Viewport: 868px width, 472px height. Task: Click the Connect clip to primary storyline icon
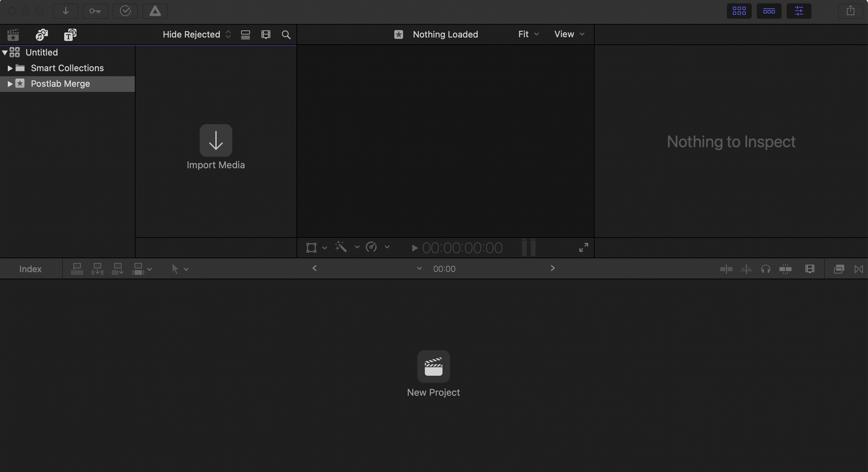coord(77,269)
